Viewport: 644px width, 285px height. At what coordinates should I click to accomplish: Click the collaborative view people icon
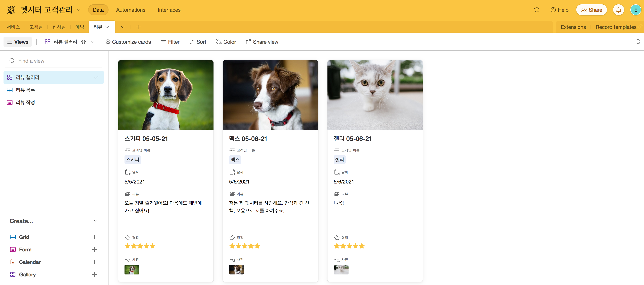[84, 42]
